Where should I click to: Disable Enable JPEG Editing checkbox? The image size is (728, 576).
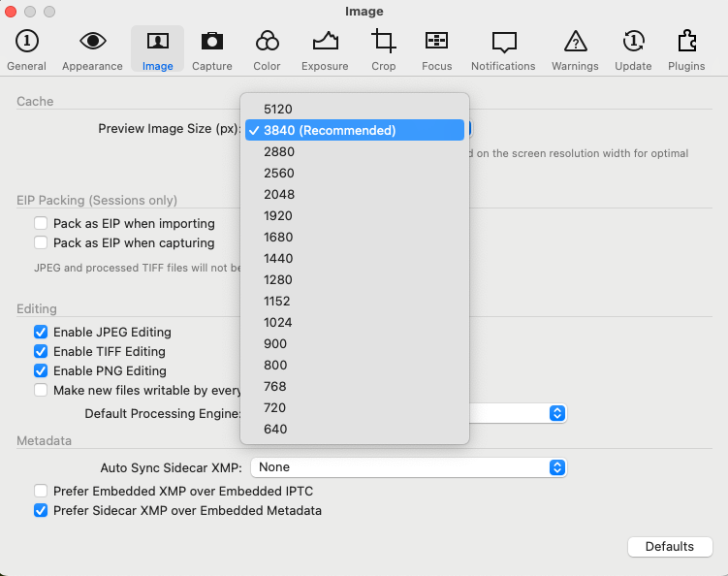tap(41, 333)
